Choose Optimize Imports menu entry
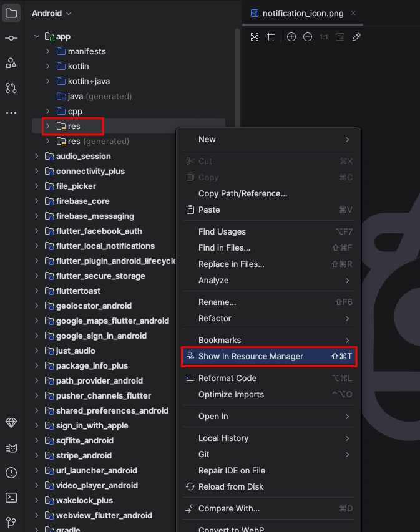 tap(268, 395)
